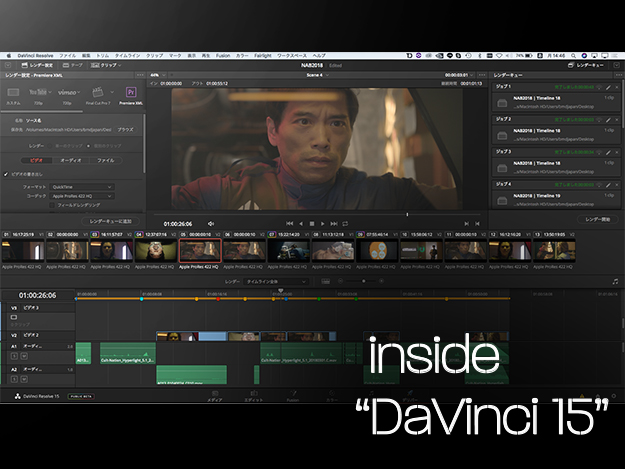Viewport: 625px width, 469px height.
Task: Jump to the first frame in viewer
Action: 290,224
